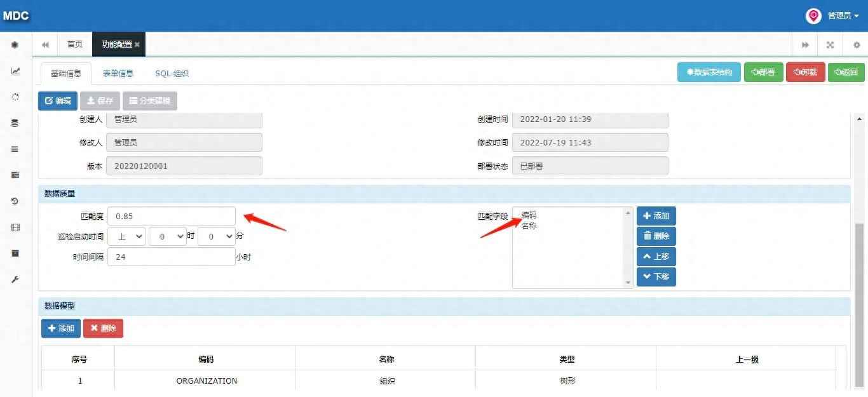Toggle fullscreen with the expand arrows icon
Screen dimensions: 868x397
(830, 44)
